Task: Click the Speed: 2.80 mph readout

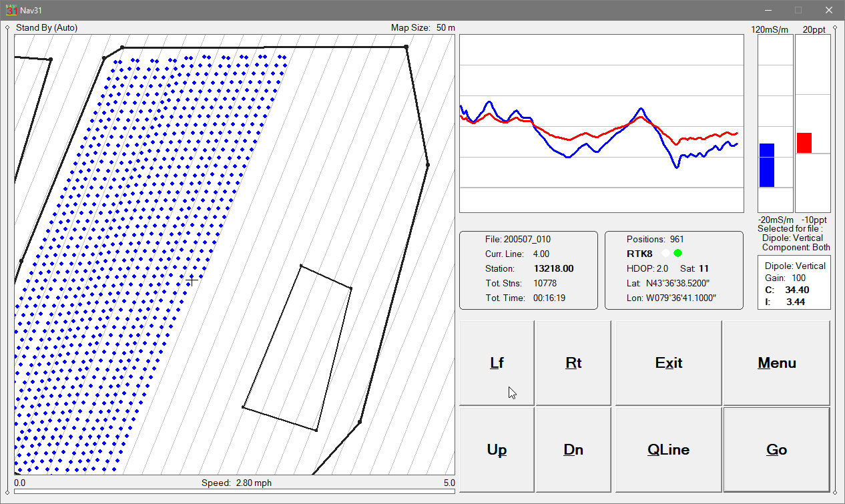Action: pyautogui.click(x=236, y=483)
